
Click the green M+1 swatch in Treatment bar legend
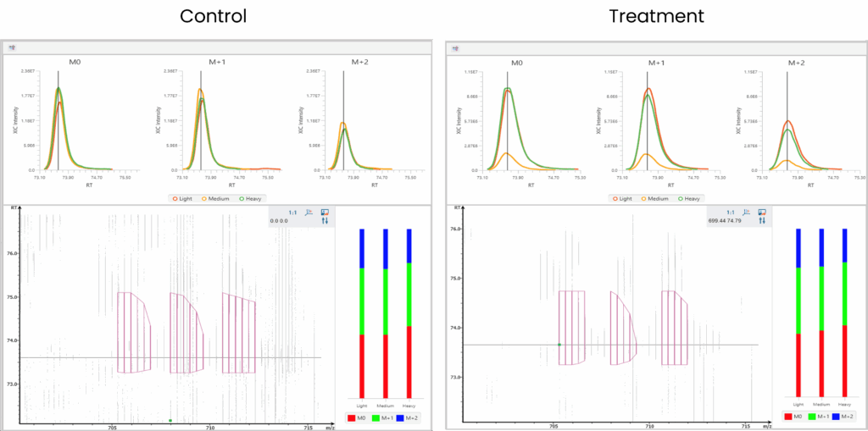(812, 416)
